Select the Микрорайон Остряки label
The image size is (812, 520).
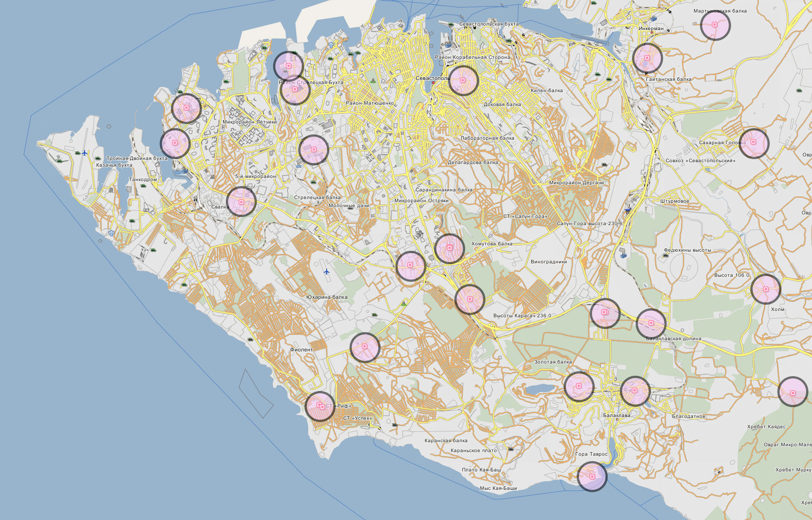coord(421,200)
